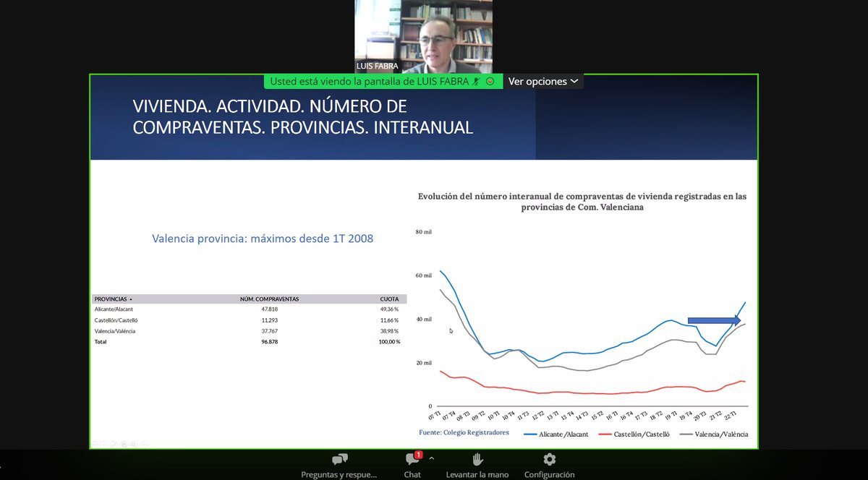The image size is (868, 480).
Task: Click the 47.818 compraventas value
Action: (268, 309)
